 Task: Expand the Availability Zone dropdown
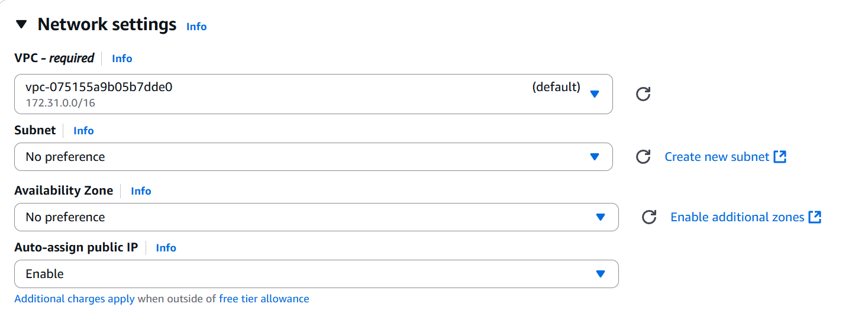(x=316, y=217)
